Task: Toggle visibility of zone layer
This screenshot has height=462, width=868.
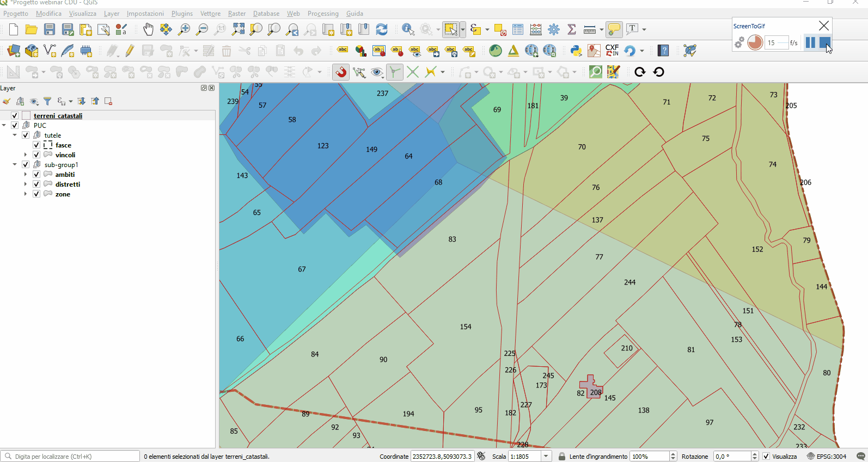Action: (x=36, y=194)
